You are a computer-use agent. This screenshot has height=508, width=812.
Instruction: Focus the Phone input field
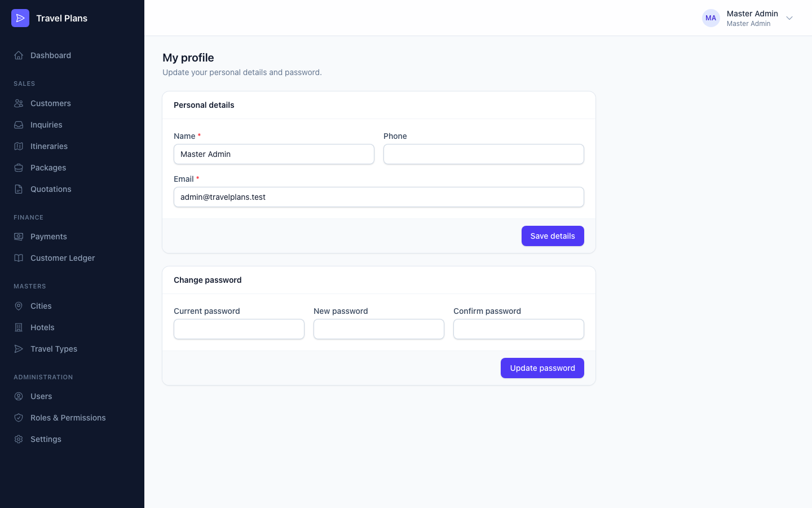click(484, 154)
